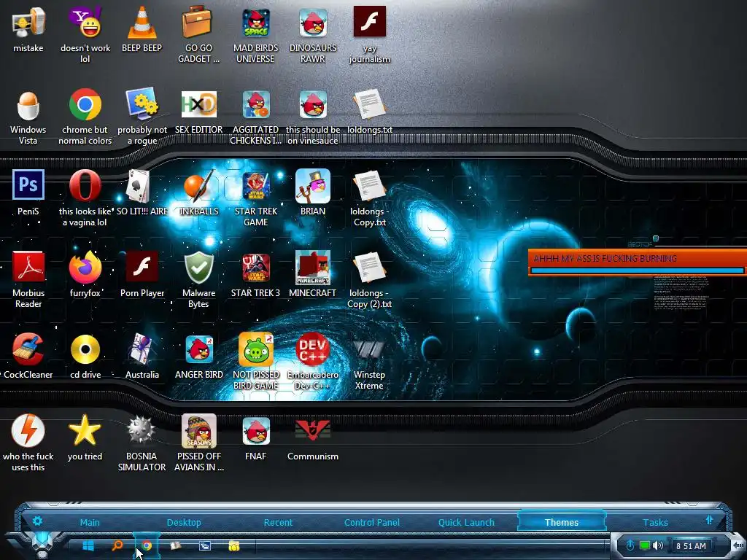Open 'loldongs - Copy (2).txt' file
This screenshot has height=560, width=747.
click(370, 268)
